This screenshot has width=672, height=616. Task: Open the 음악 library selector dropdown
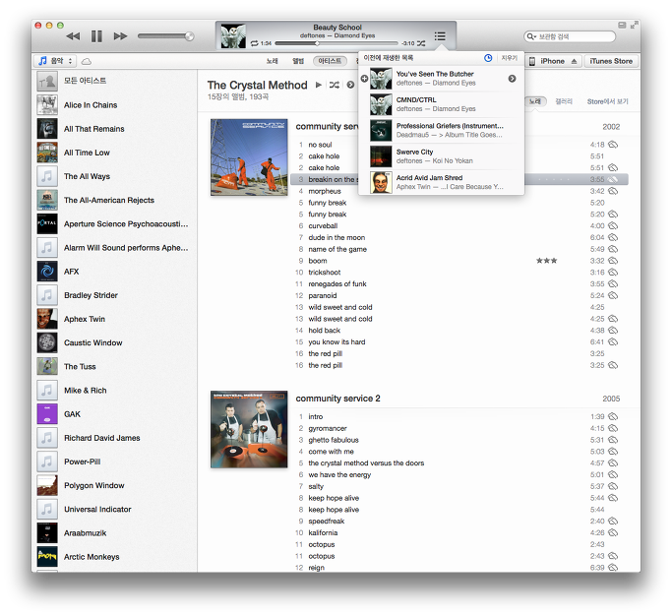coord(55,61)
